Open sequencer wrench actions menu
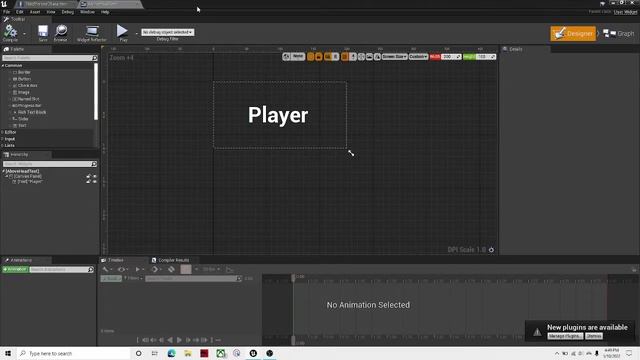 (x=106, y=269)
